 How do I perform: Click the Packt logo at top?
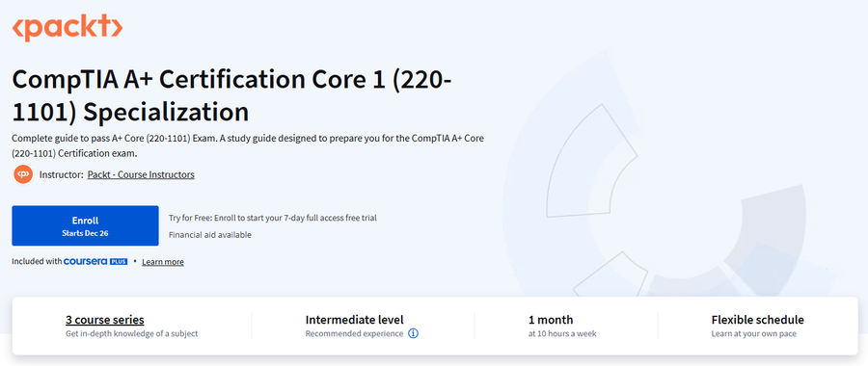(x=67, y=28)
